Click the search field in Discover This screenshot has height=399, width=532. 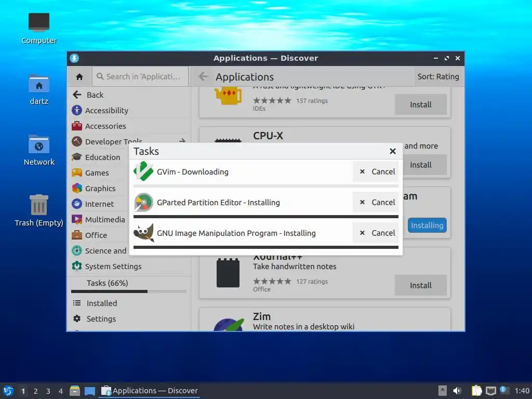pos(140,76)
